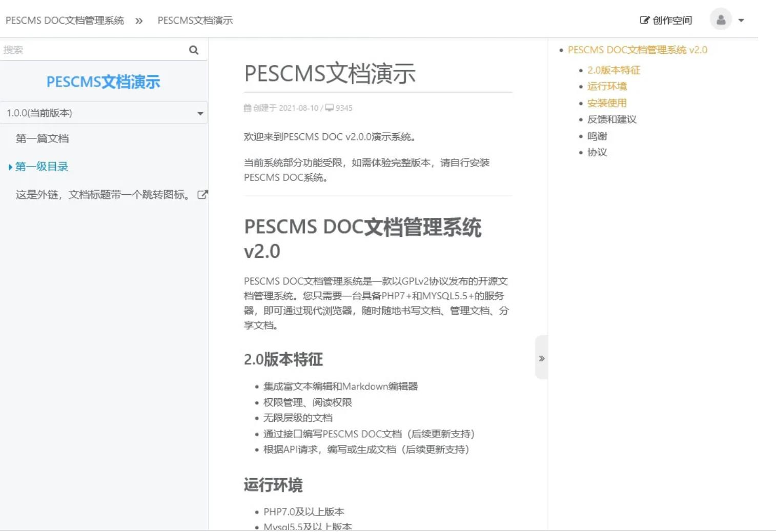Toggle the right-side table of contents visibility
The height and width of the screenshot is (532, 776).
(541, 358)
